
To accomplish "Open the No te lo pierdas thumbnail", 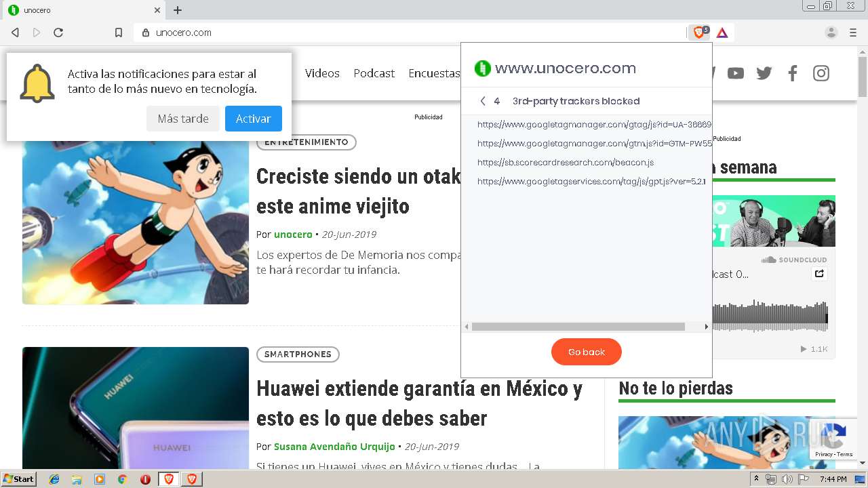I will 727,443.
